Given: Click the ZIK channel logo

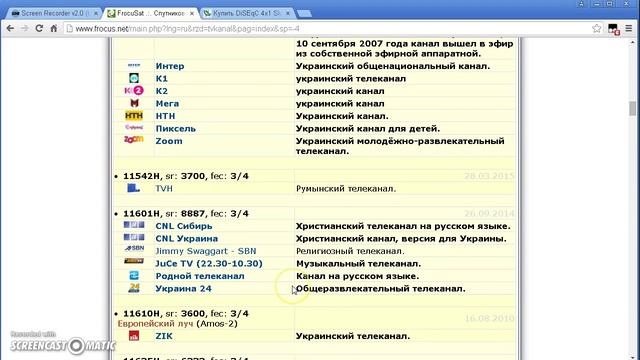Looking at the screenshot, I should tap(134, 336).
